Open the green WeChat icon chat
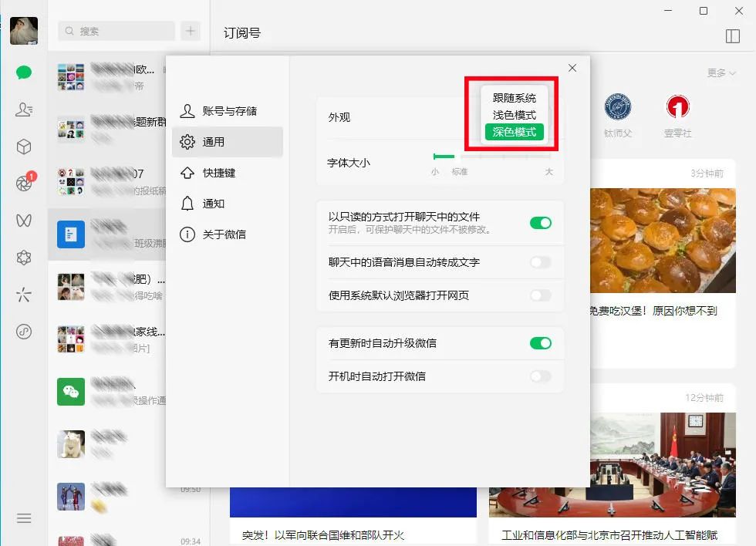Screen dimensions: 756x546 106,392
